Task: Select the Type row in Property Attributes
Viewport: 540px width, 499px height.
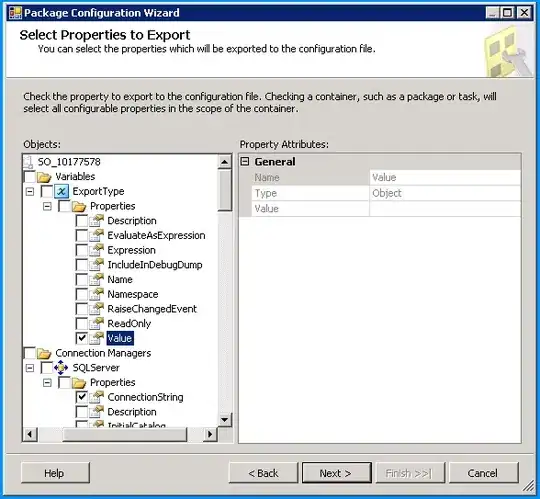Action: pos(386,193)
